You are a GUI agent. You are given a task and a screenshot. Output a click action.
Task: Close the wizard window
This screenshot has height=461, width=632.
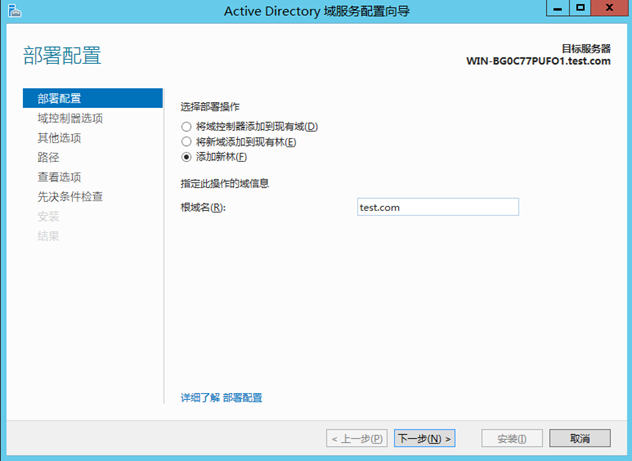[609, 8]
